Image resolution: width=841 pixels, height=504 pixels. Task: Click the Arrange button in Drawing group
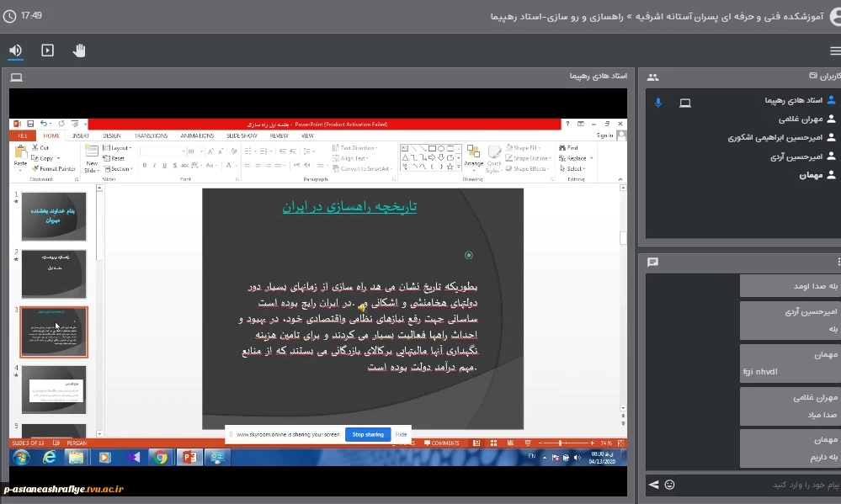(x=474, y=157)
